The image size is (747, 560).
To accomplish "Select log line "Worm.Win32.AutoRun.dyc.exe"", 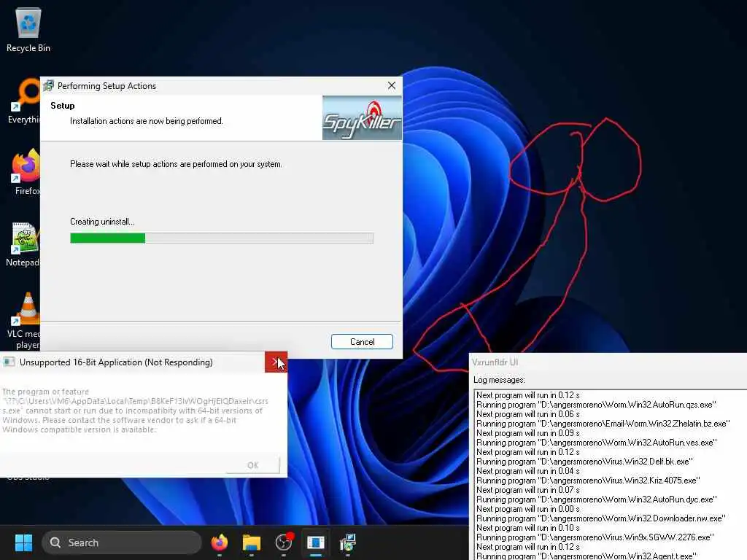I will 597,499.
